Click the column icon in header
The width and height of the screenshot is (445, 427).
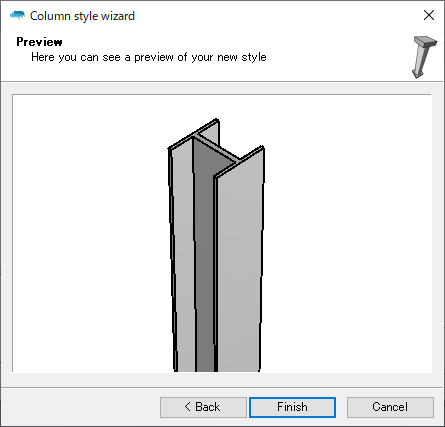tap(424, 57)
